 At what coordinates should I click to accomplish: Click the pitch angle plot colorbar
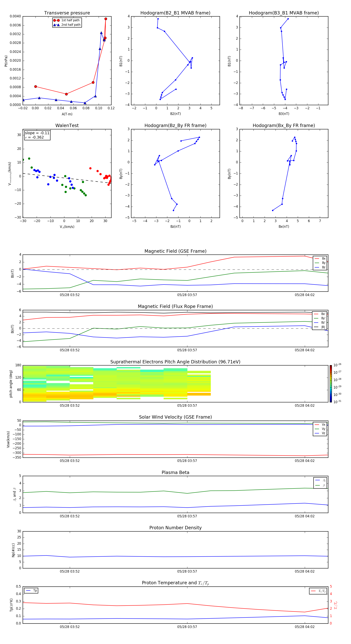[331, 384]
